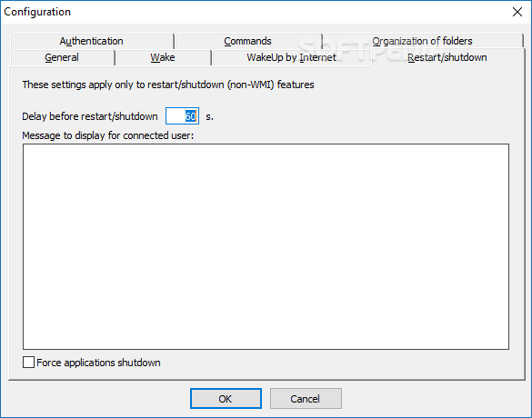The width and height of the screenshot is (532, 418).
Task: Click the Force applications shutdown label text
Action: tap(98, 363)
